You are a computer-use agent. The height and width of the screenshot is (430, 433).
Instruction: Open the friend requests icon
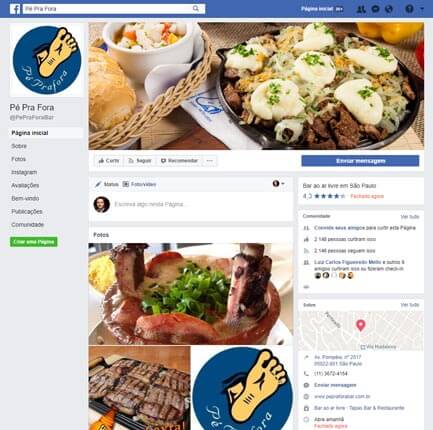coord(361,9)
